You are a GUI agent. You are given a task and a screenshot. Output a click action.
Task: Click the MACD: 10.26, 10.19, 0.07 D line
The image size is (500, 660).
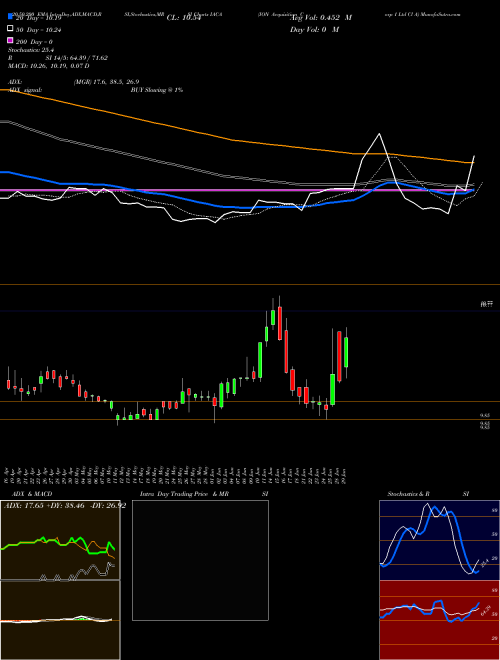point(48,66)
